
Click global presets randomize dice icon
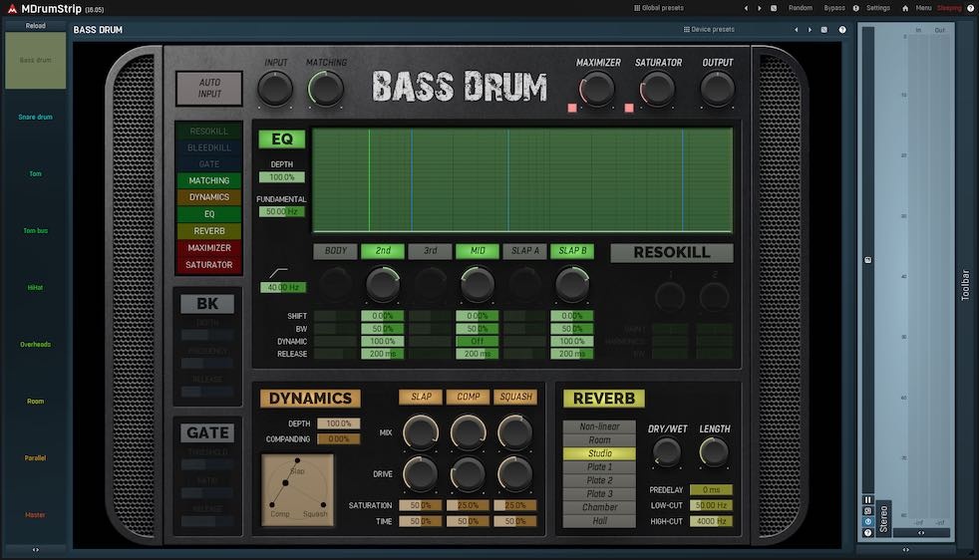[774, 8]
